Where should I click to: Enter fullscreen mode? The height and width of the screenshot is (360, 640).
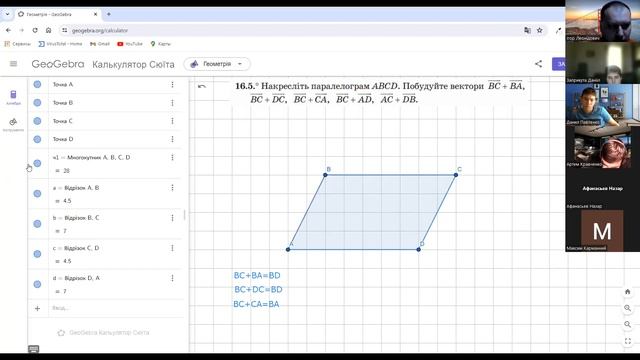pos(627,341)
